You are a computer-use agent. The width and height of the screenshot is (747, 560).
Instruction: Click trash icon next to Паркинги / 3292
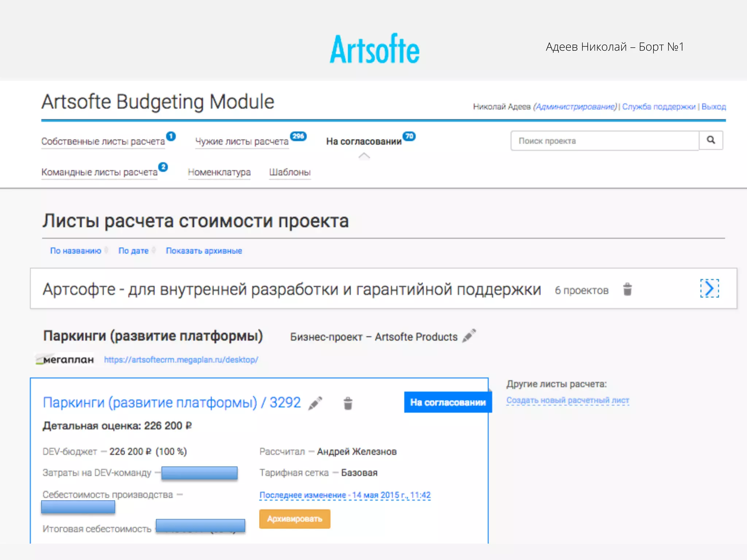coord(348,403)
